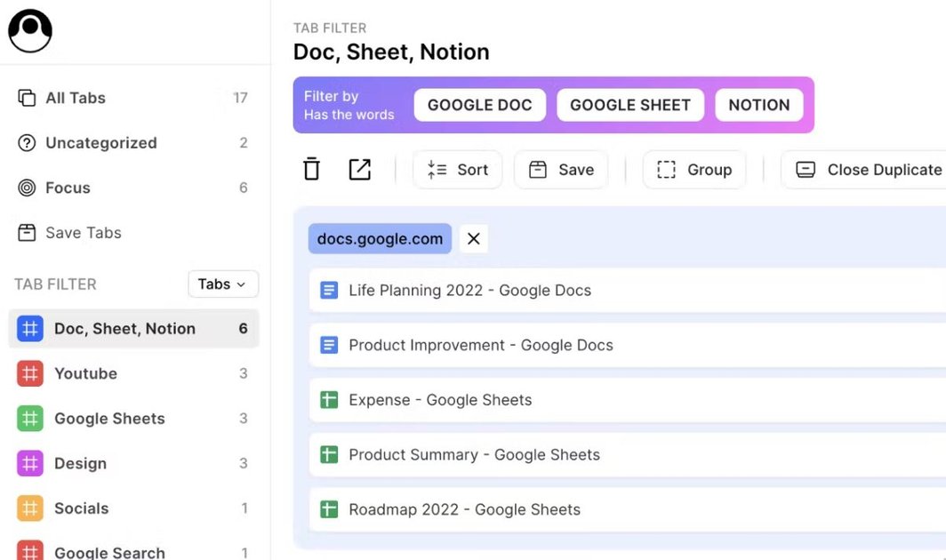Click the Save Tabs icon in the sidebar
The height and width of the screenshot is (560, 946).
29,232
